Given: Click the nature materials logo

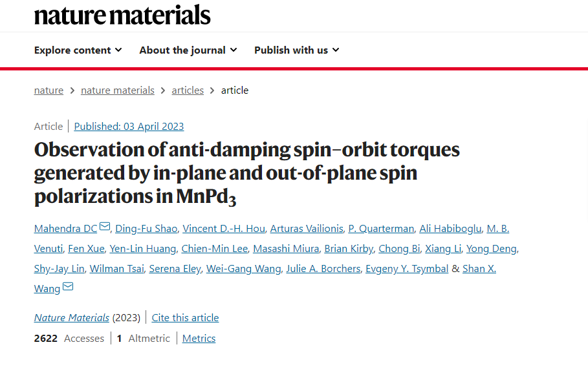Looking at the screenshot, I should coord(122,16).
